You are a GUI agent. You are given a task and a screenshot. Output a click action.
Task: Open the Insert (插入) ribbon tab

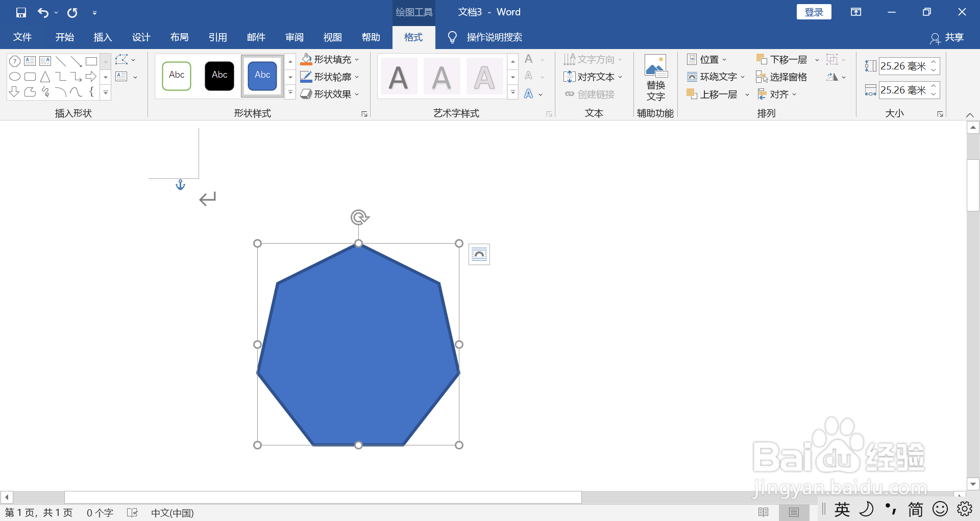103,37
